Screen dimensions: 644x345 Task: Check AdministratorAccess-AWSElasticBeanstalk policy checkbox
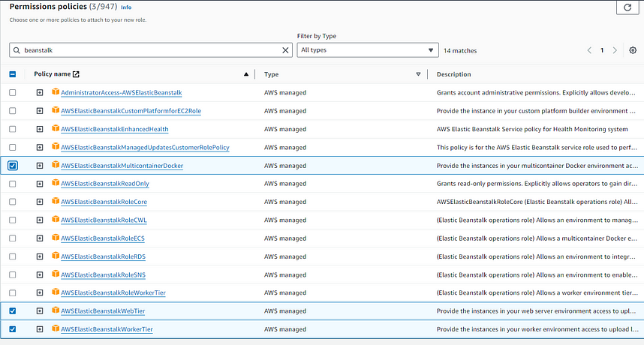(x=12, y=93)
